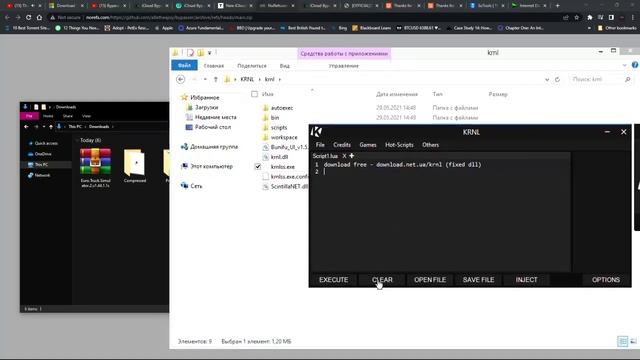Open recent locations dropdown in krnl Explorer
This screenshot has height=360, width=640.
205,79
